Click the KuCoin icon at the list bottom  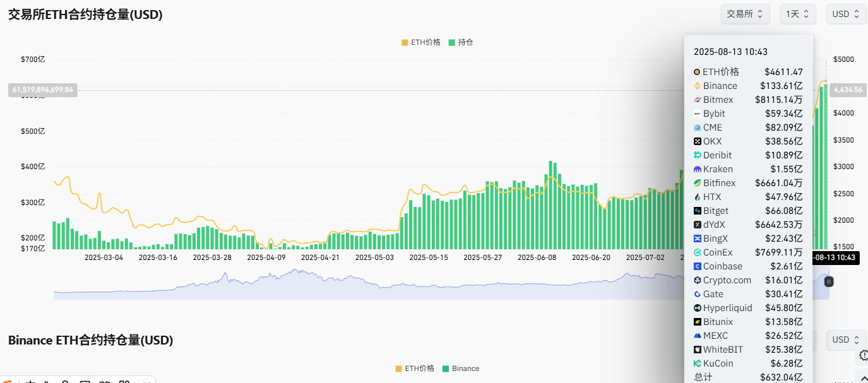[696, 363]
